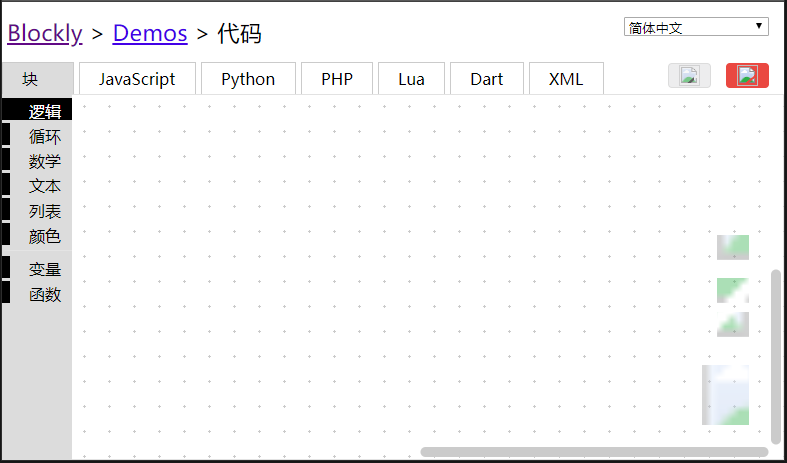Select the 变量 category
Screen dimensions: 787x463
pyautogui.click(x=37, y=269)
